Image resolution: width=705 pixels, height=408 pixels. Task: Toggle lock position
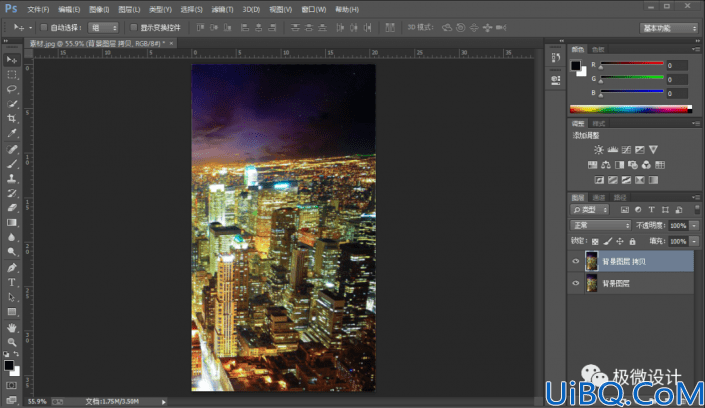(x=620, y=242)
